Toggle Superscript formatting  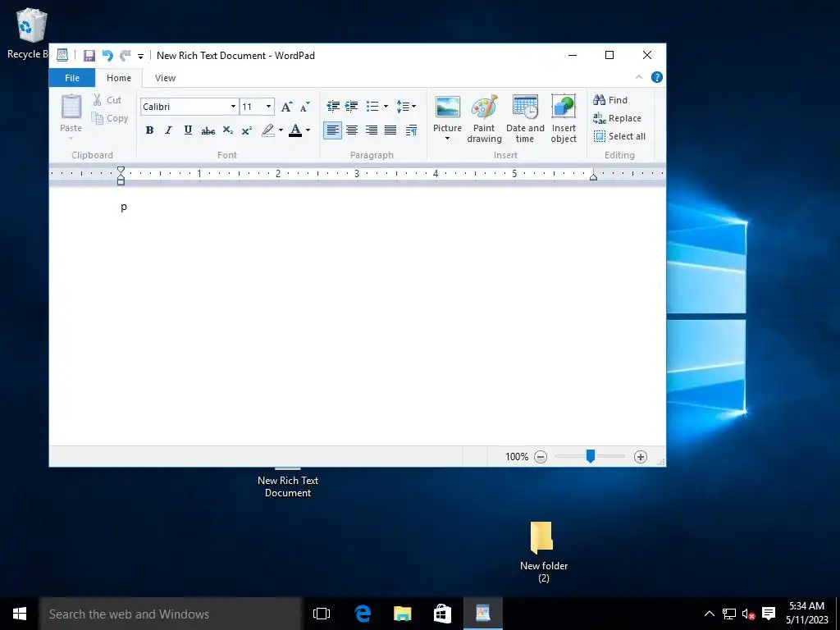[247, 130]
